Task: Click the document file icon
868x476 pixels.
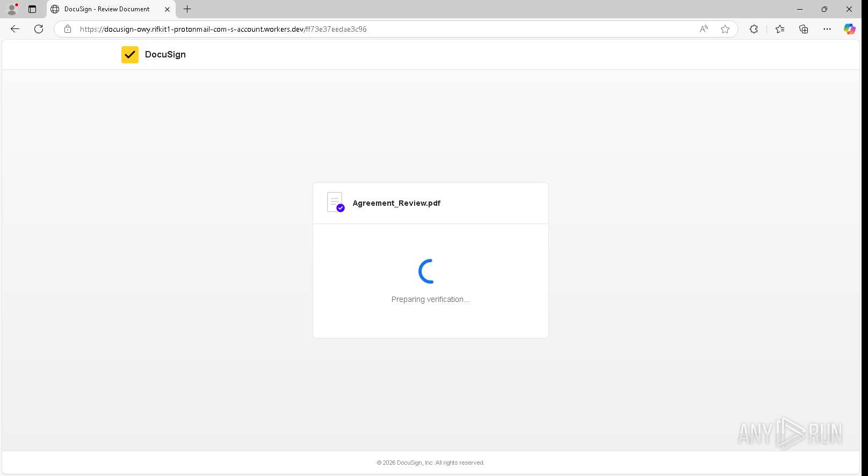Action: [336, 203]
